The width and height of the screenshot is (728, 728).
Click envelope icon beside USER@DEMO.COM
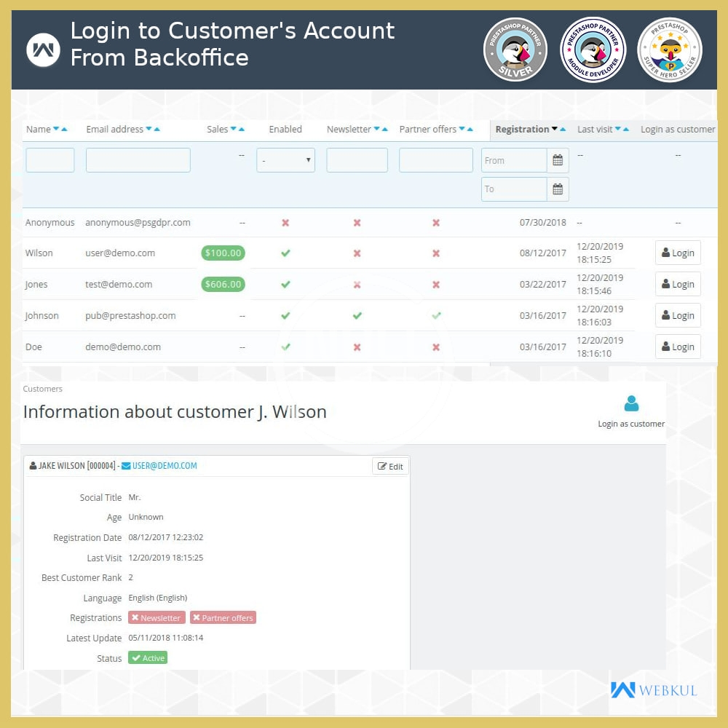(x=126, y=466)
